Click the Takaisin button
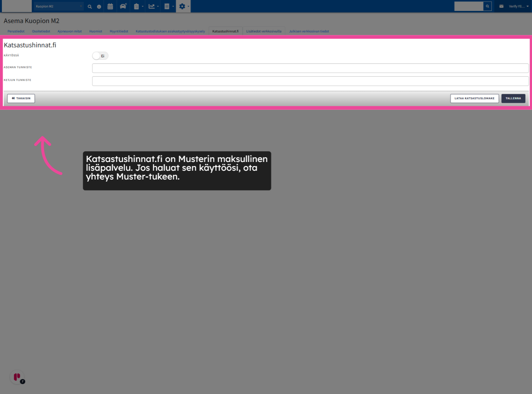 [x=21, y=98]
